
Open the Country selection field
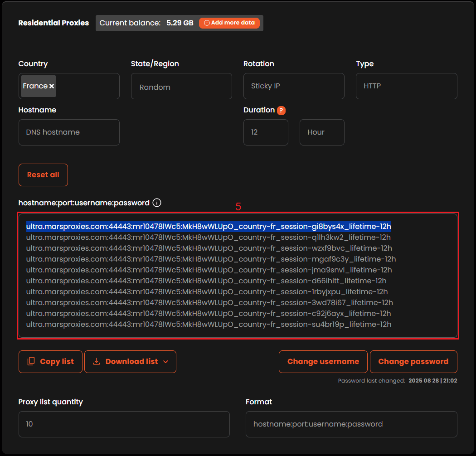69,86
